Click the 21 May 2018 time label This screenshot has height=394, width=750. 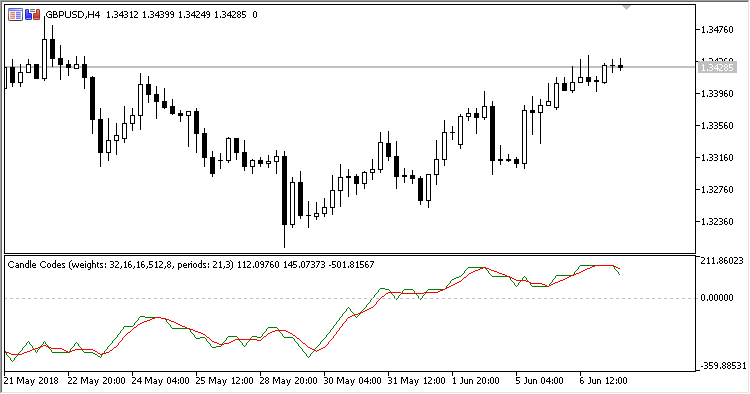[x=31, y=381]
